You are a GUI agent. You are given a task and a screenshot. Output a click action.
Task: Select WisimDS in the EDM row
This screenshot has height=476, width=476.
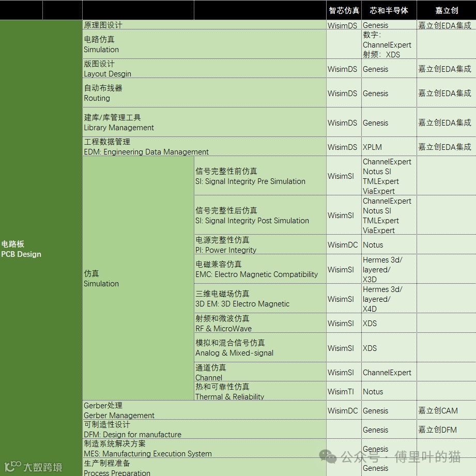(x=343, y=147)
